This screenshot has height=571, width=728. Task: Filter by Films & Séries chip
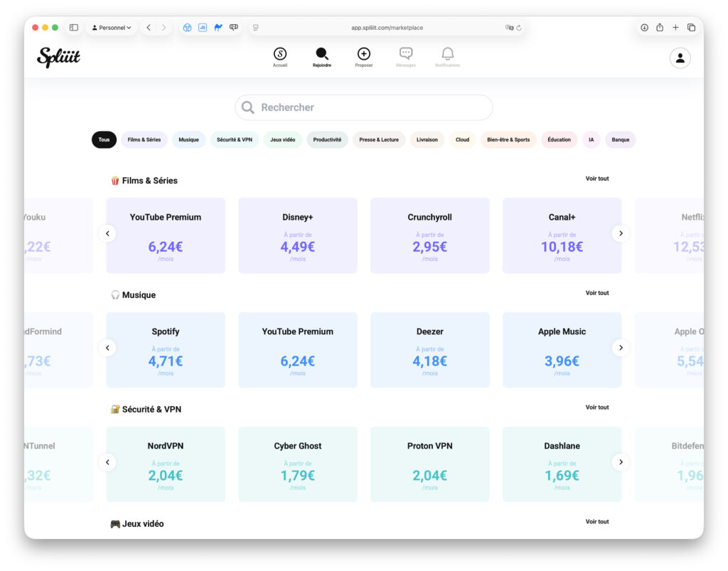coord(144,140)
